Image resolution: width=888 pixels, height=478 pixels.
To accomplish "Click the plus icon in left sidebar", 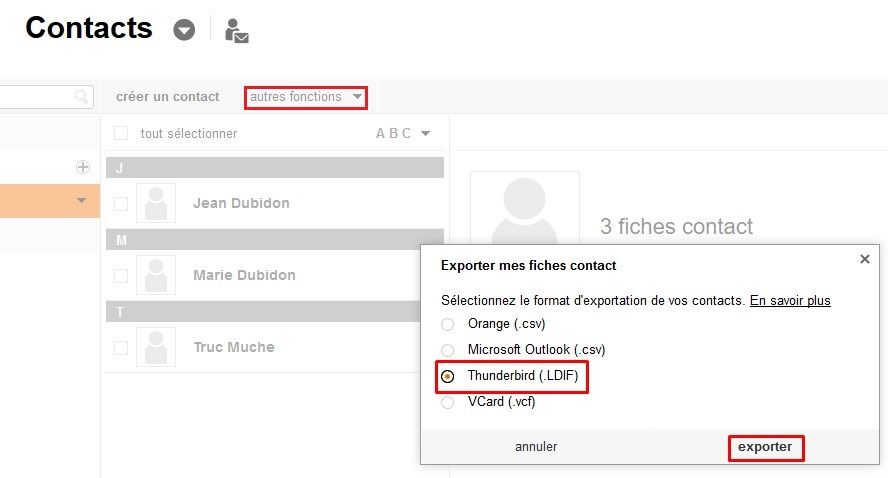I will tap(83, 167).
